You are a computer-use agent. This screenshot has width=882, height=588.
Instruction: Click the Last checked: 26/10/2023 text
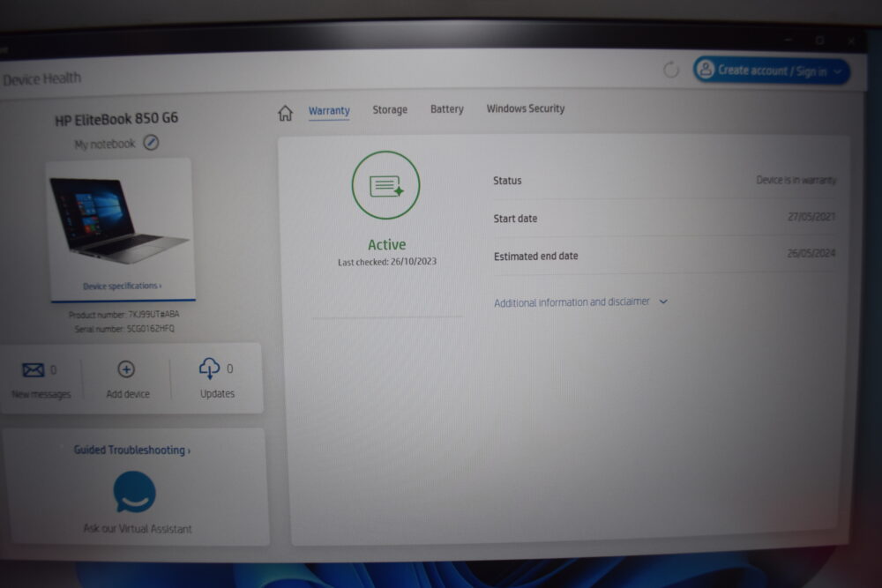(387, 262)
